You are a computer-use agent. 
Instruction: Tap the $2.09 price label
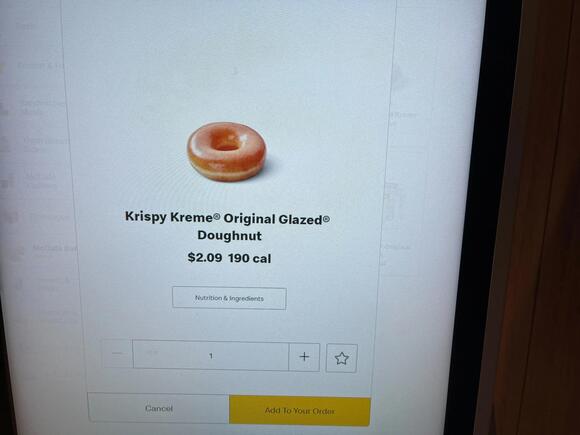tap(205, 257)
